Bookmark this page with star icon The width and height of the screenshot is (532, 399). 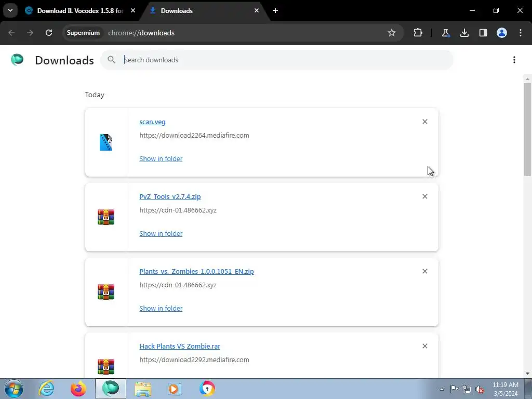point(392,33)
